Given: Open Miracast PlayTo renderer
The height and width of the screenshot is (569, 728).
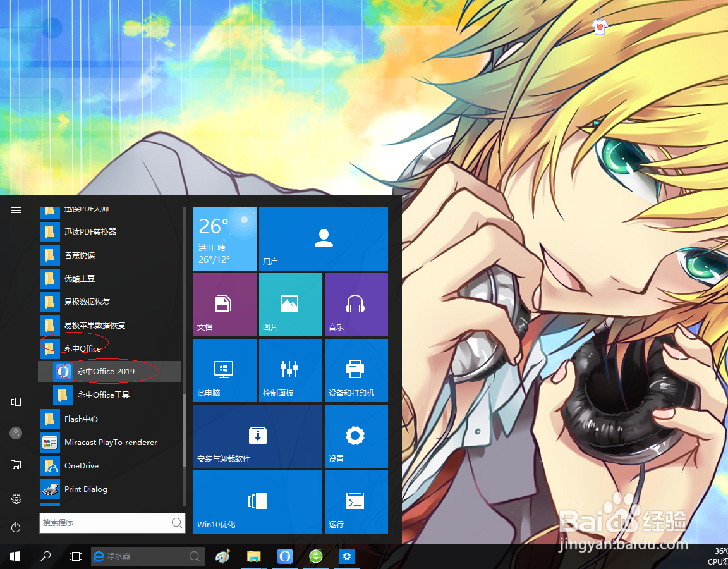Looking at the screenshot, I should tap(109, 442).
